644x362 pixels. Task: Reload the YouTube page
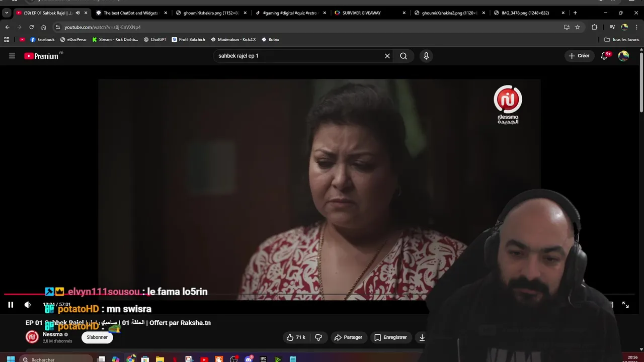tap(31, 27)
